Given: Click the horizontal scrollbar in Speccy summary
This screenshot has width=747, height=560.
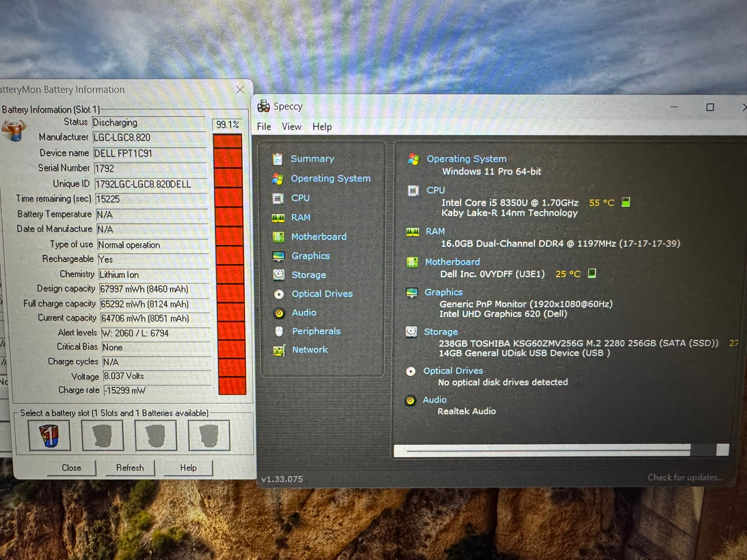Looking at the screenshot, I should click(561, 450).
